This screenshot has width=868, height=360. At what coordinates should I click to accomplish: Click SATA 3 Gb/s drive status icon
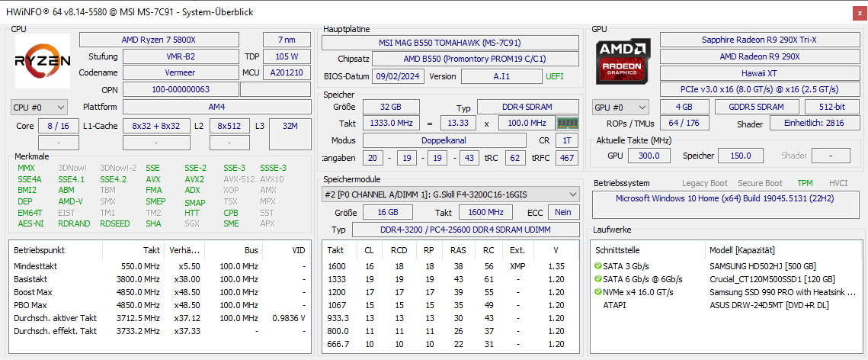pos(598,266)
